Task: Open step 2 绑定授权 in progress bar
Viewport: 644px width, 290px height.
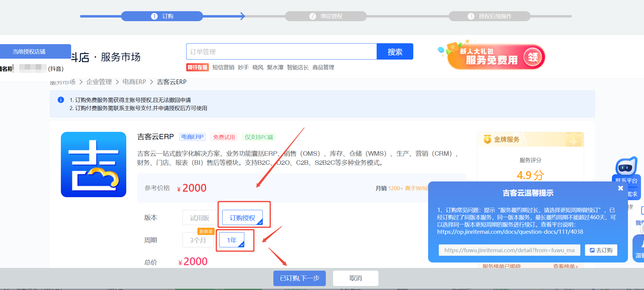Action: pyautogui.click(x=326, y=16)
